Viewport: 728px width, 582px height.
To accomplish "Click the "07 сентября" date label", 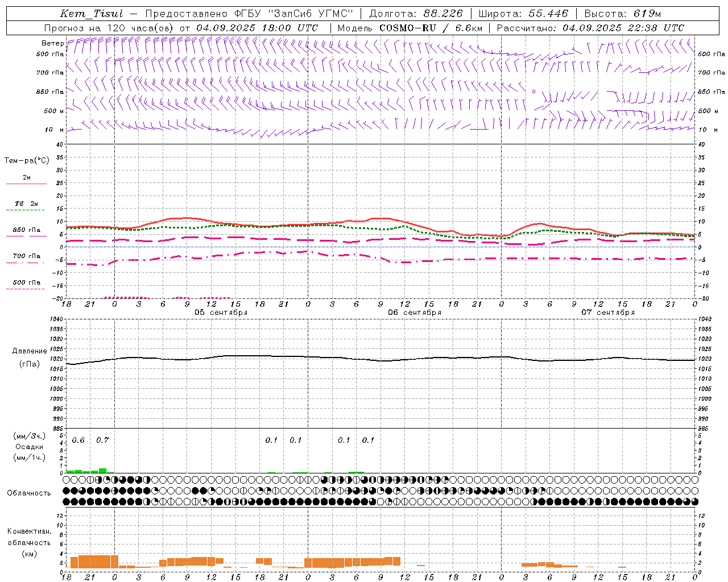I will tap(608, 313).
